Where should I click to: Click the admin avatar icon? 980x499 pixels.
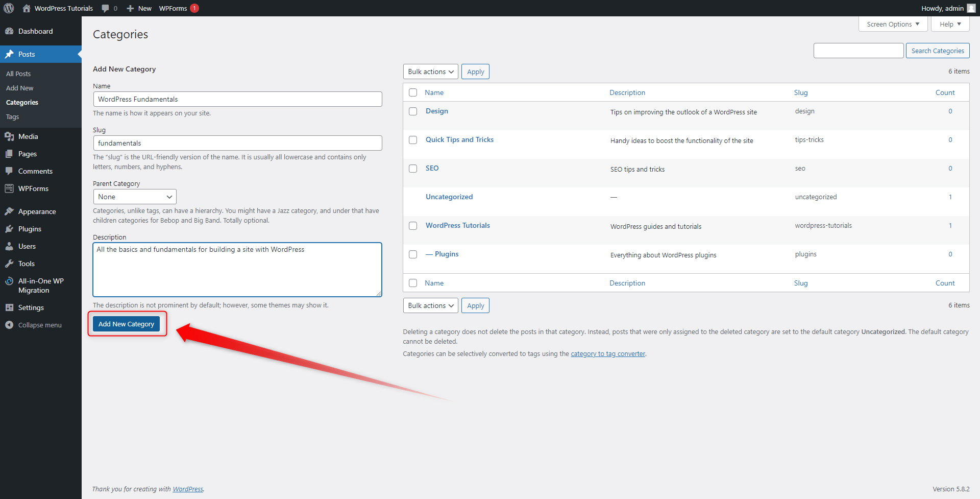click(971, 8)
